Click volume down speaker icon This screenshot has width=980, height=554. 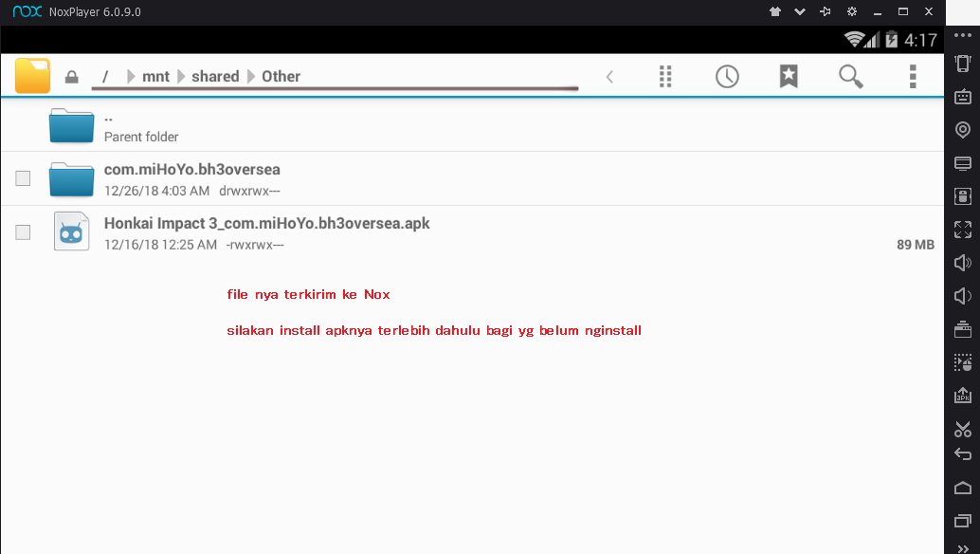(x=963, y=296)
